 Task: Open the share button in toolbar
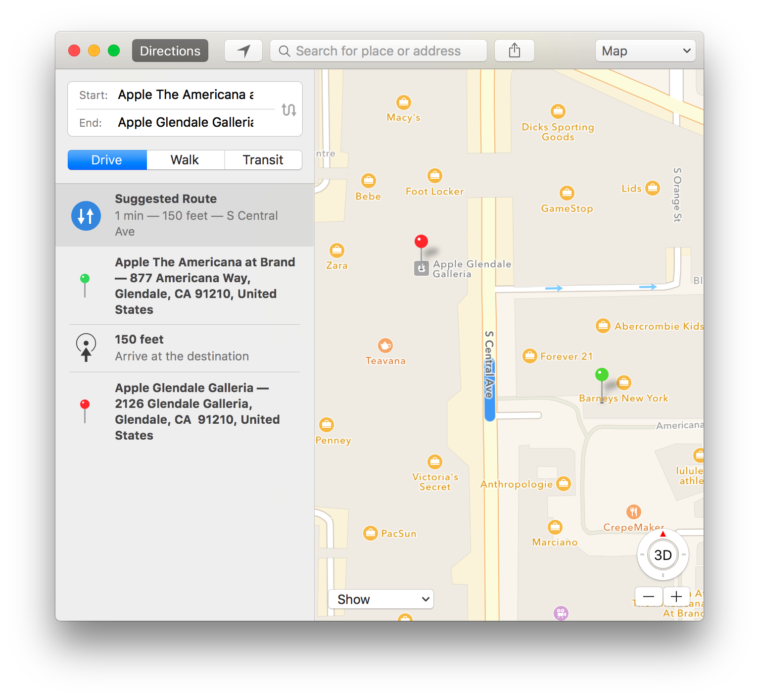[515, 50]
